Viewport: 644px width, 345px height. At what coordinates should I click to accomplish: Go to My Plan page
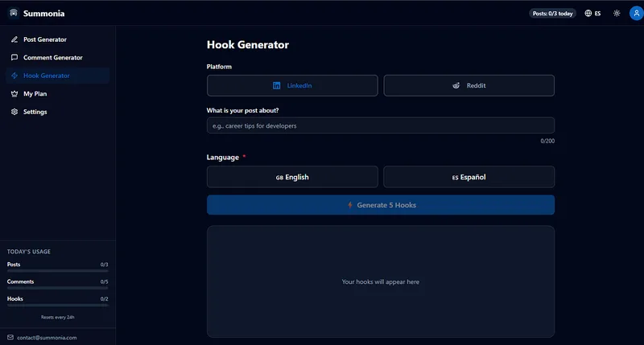click(57, 93)
